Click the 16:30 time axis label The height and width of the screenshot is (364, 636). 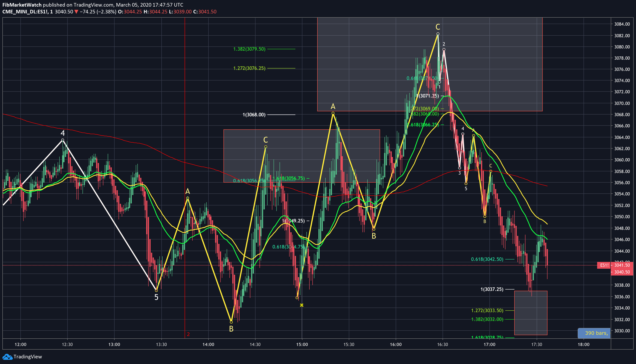click(443, 345)
